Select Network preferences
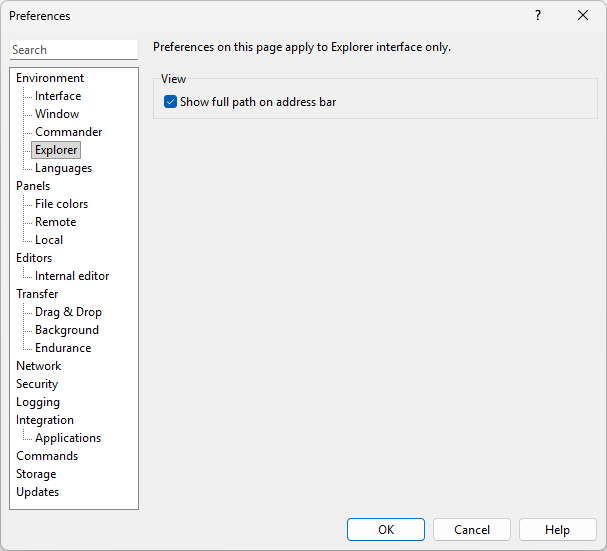Screen dimensions: 607x551 click(x=38, y=366)
